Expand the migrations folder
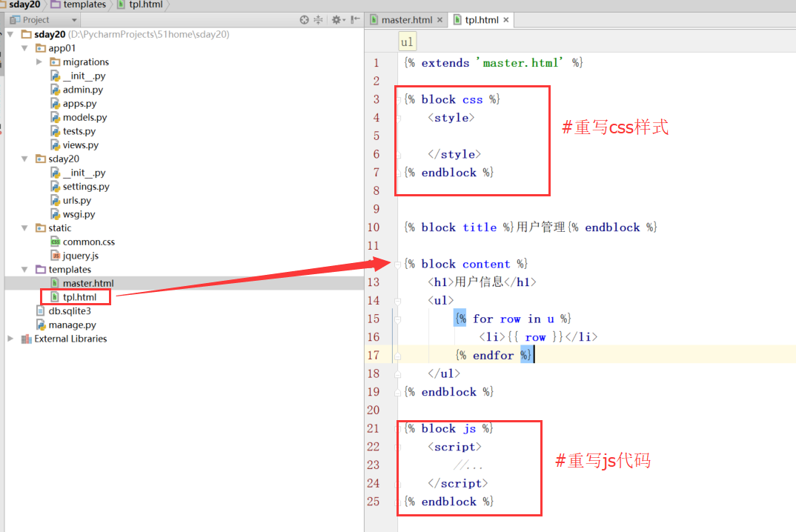The height and width of the screenshot is (532, 796). click(39, 61)
